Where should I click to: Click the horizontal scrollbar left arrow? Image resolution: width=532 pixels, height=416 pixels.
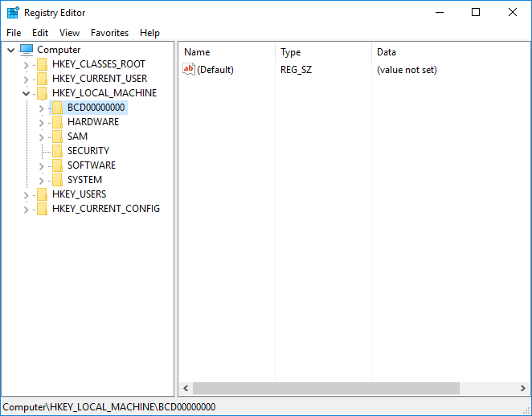click(186, 388)
